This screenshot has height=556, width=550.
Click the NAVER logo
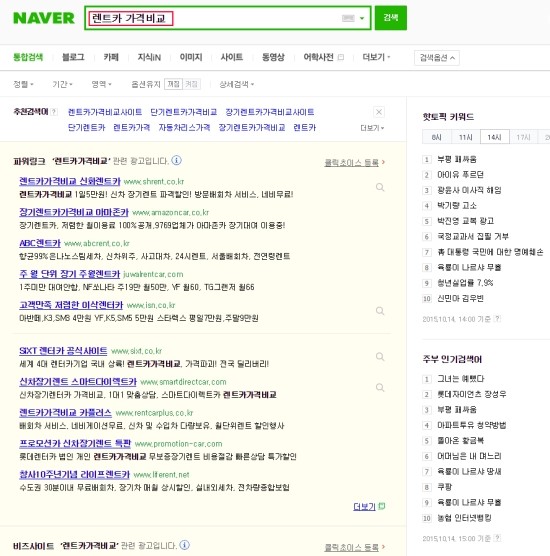44,18
